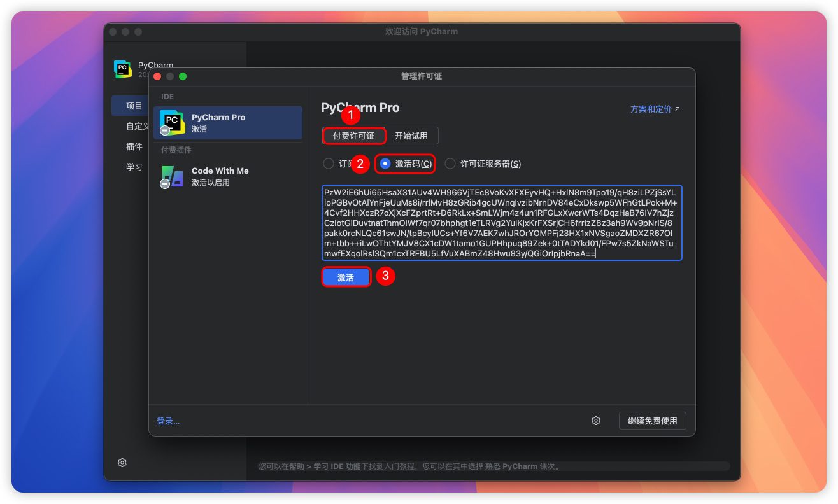The image size is (838, 504).
Task: Open the 学习 section in sidebar
Action: coord(134,167)
